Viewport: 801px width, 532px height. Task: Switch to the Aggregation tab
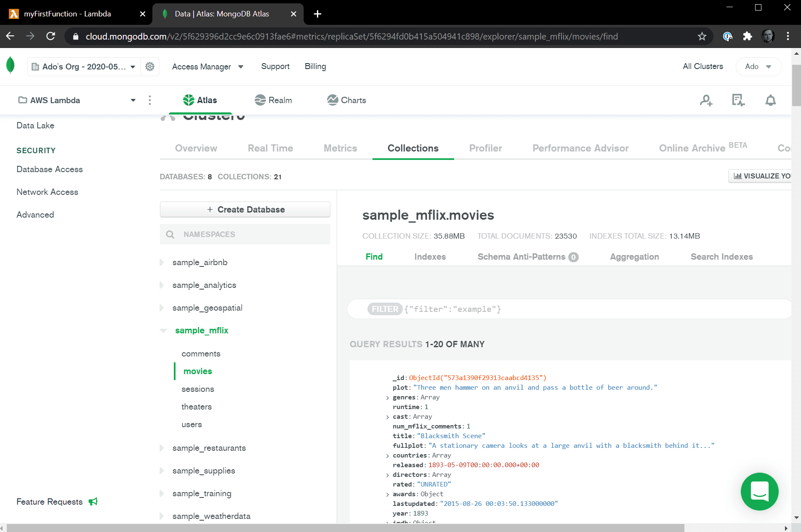click(x=634, y=257)
